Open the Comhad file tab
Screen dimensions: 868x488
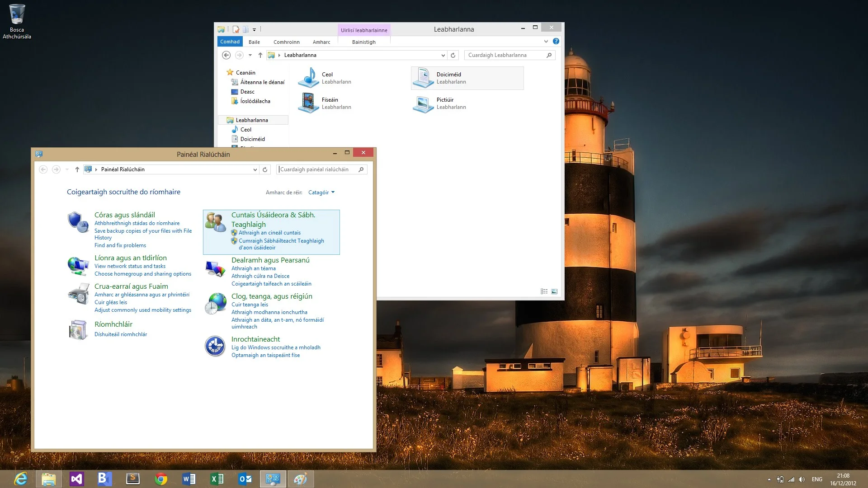coord(230,42)
